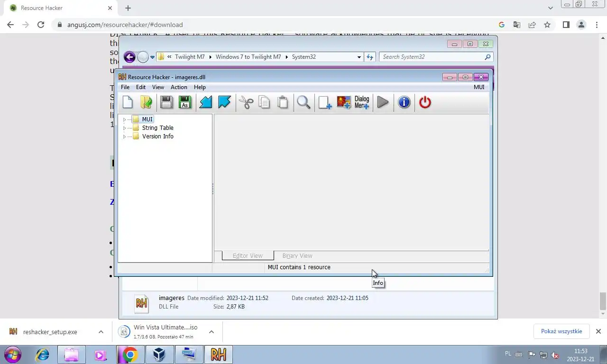Open the Help menu in Resource Hacker
This screenshot has height=364, width=607.
point(200,87)
